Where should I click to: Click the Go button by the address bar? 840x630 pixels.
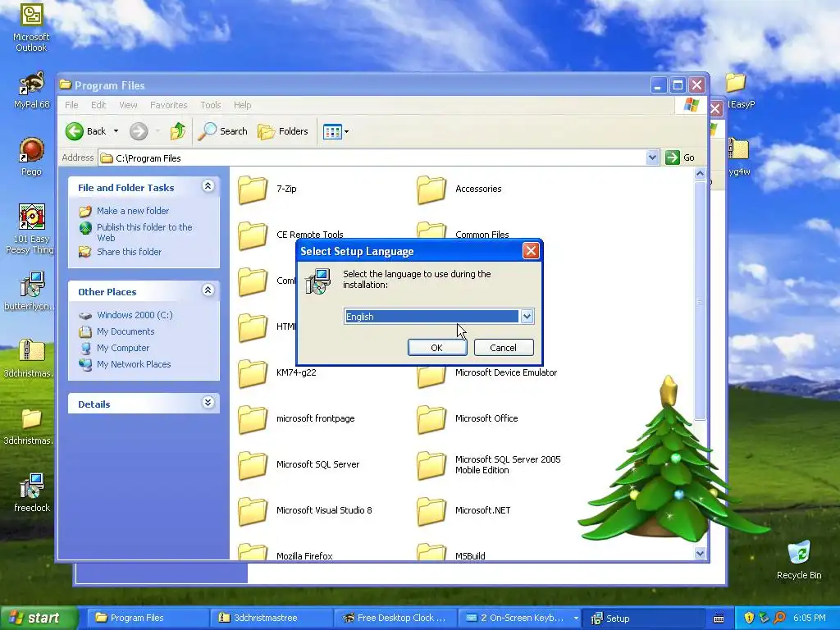click(x=680, y=158)
